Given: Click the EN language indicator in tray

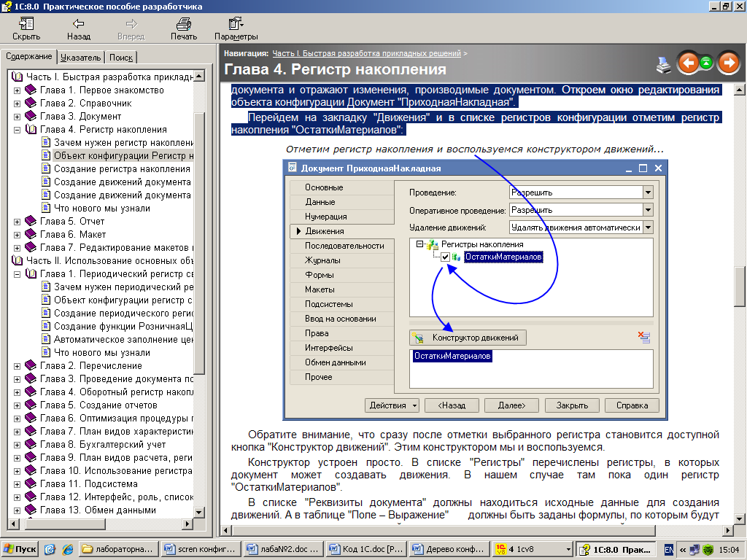Looking at the screenshot, I should 669,550.
